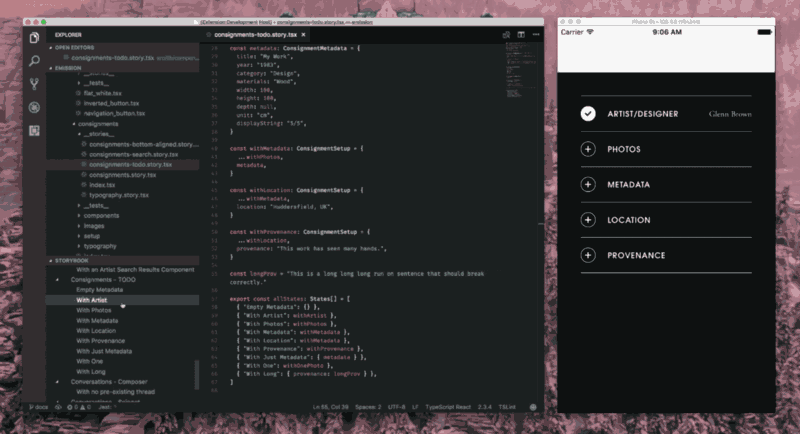Expand the typography folder
800x434 pixels.
point(79,246)
